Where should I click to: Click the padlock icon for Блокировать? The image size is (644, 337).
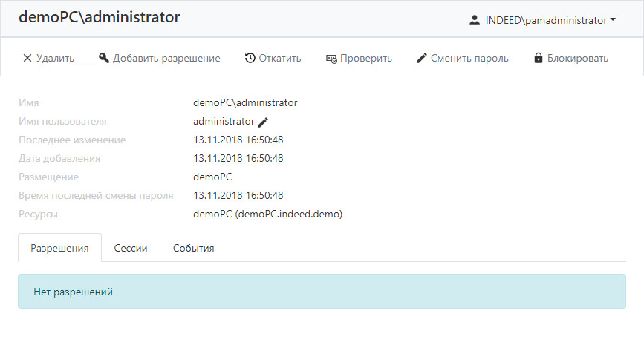(x=538, y=58)
